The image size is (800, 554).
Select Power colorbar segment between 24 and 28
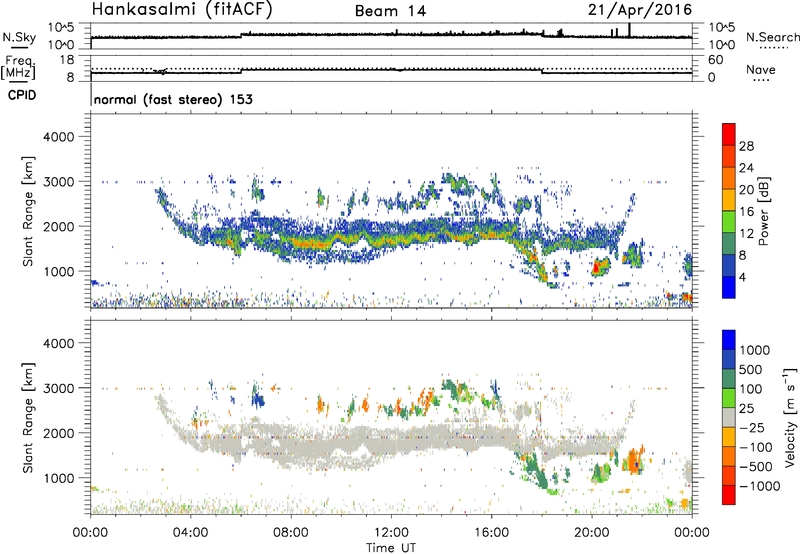click(x=729, y=156)
